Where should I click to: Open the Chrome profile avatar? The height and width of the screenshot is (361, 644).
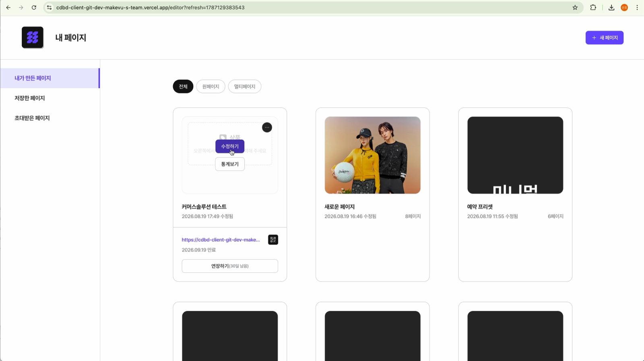pyautogui.click(x=624, y=8)
